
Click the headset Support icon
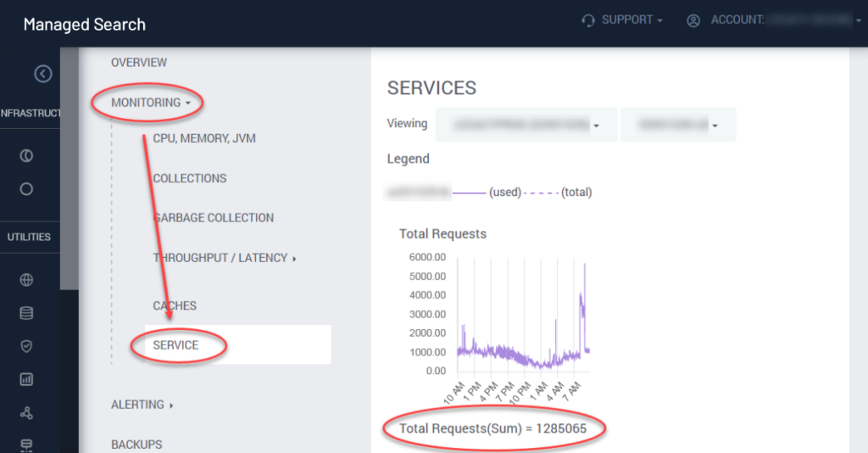tap(588, 20)
